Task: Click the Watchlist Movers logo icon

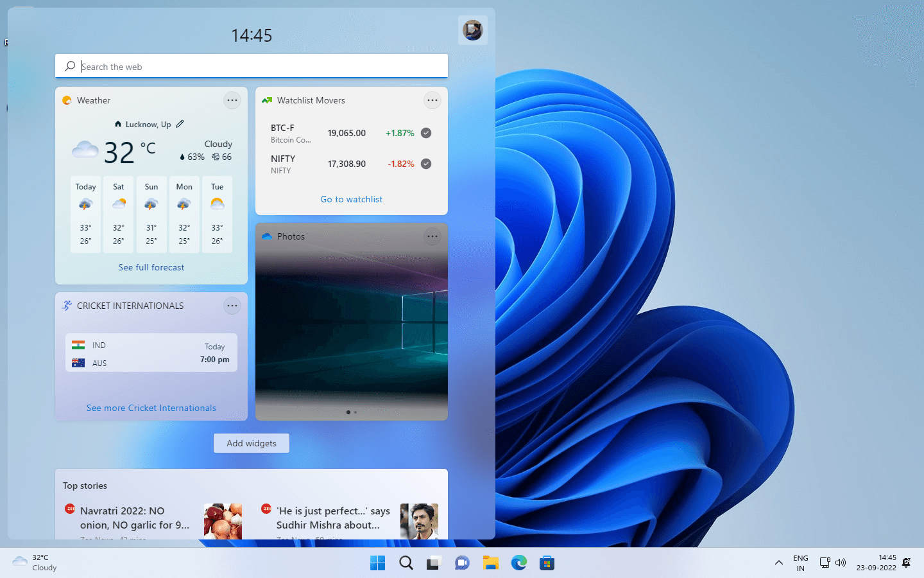Action: click(x=267, y=100)
